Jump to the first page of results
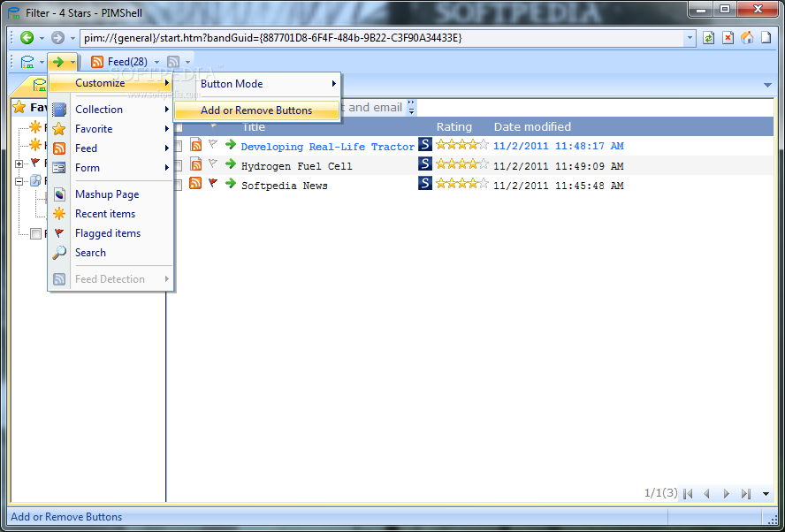The width and height of the screenshot is (785, 532). click(688, 494)
